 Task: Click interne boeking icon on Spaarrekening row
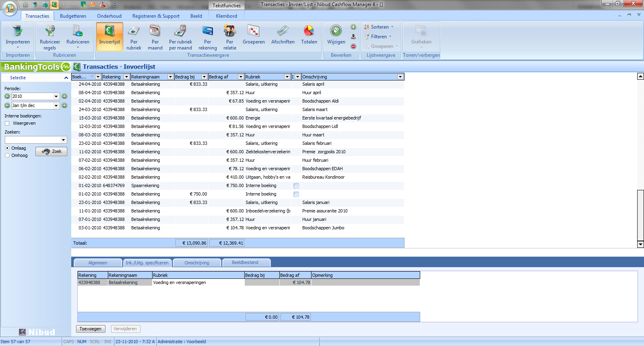pyautogui.click(x=296, y=186)
